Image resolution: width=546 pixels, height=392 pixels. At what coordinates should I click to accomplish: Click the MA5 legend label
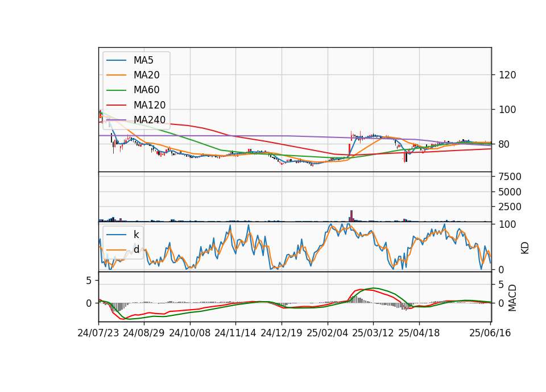[x=143, y=60]
